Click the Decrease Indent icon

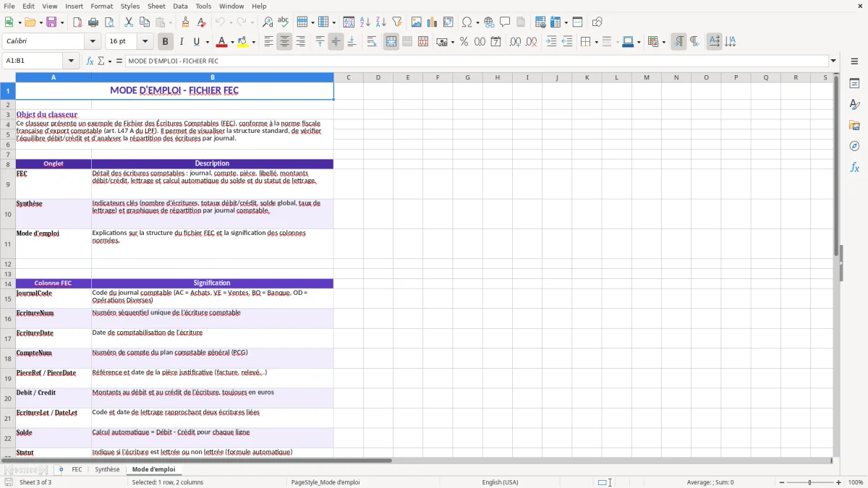pos(567,42)
